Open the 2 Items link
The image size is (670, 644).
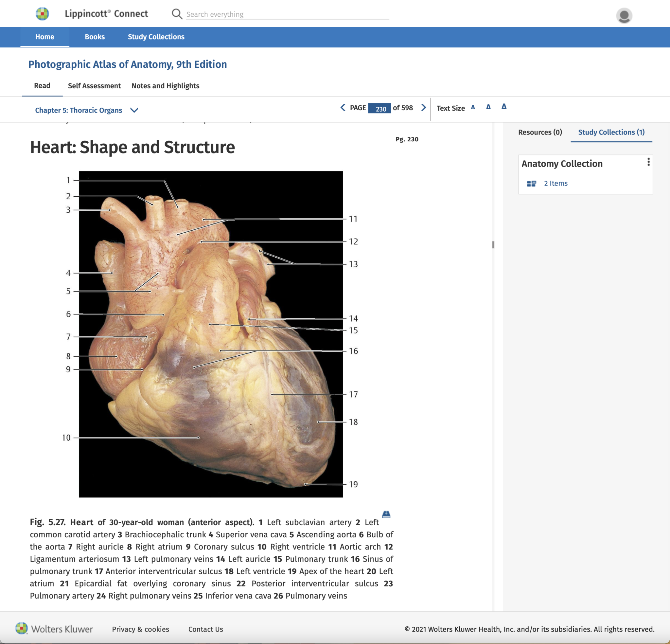point(555,183)
